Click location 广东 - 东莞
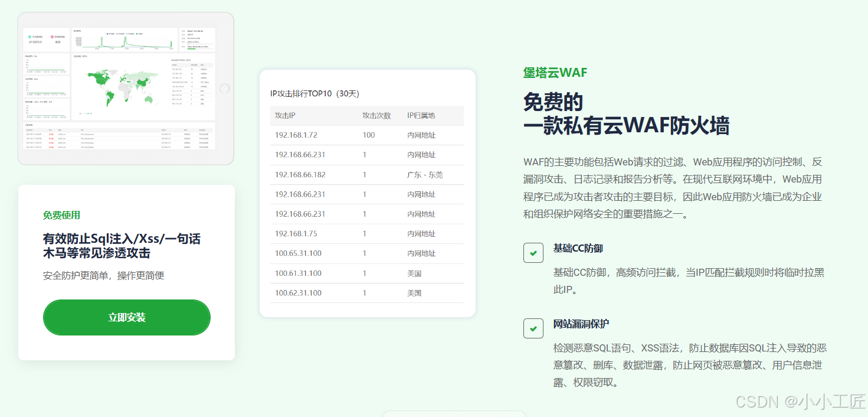Viewport: 868px width, 417px height. coord(425,175)
